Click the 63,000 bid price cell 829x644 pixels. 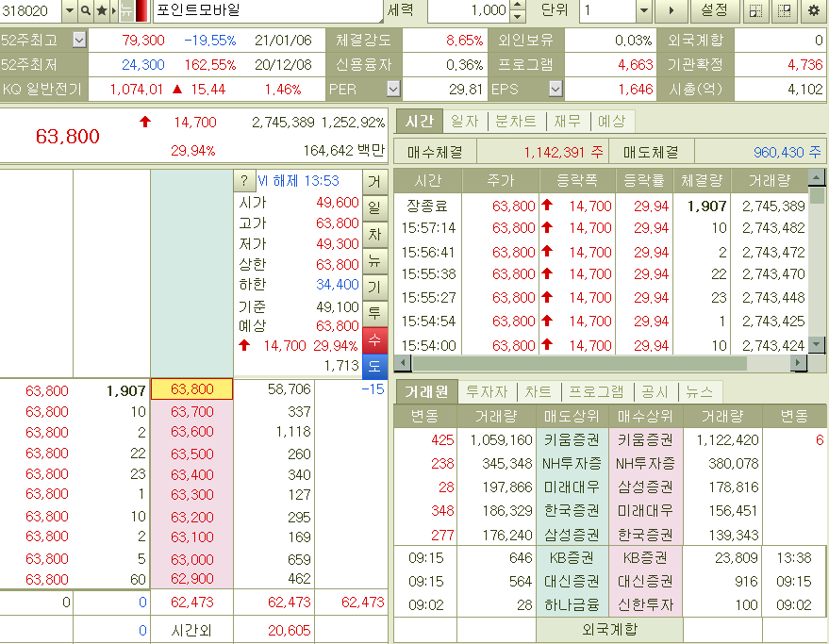point(191,559)
